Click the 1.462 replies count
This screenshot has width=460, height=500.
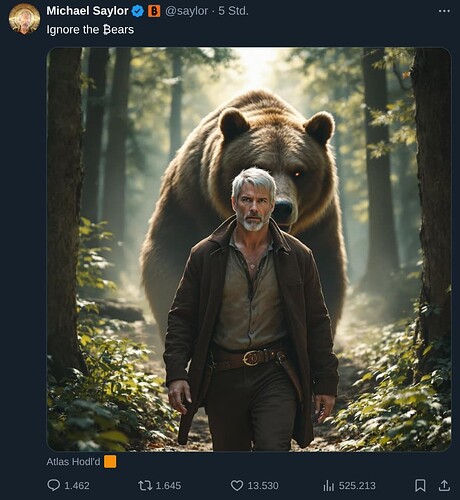tap(77, 486)
